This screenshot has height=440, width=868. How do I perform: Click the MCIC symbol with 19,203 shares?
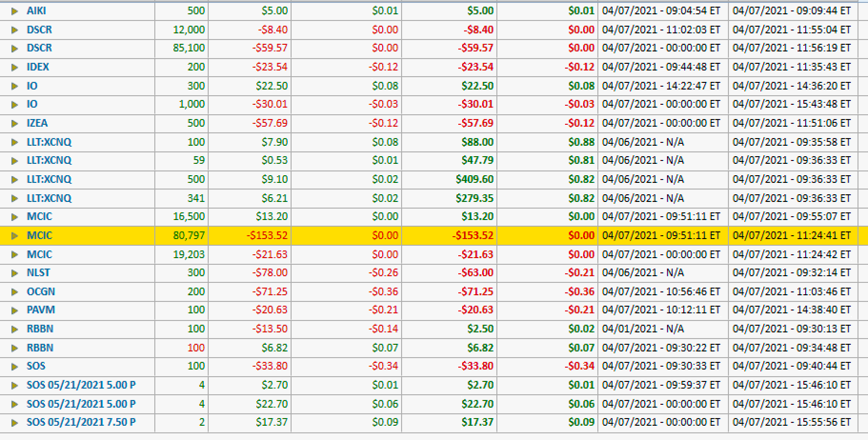[x=39, y=254]
